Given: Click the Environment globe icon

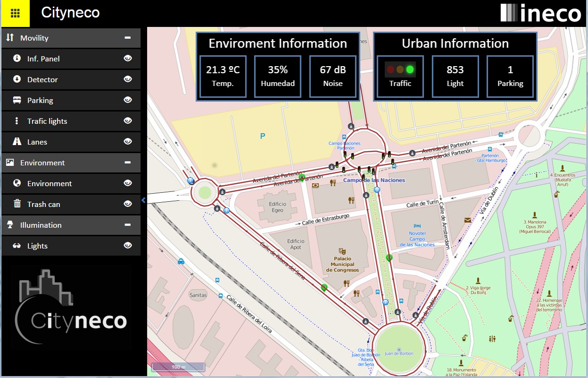Looking at the screenshot, I should [17, 183].
